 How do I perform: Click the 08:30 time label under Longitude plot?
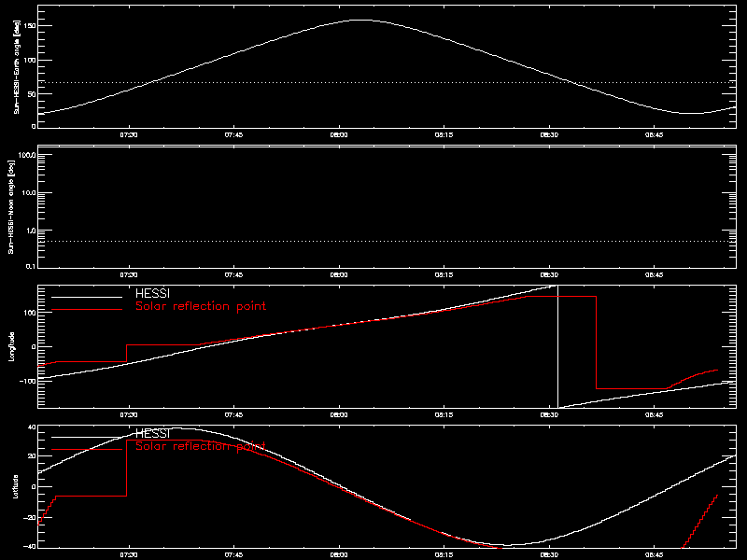coord(549,415)
